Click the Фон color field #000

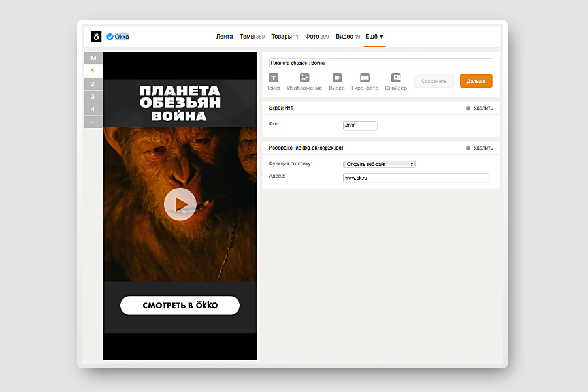360,125
